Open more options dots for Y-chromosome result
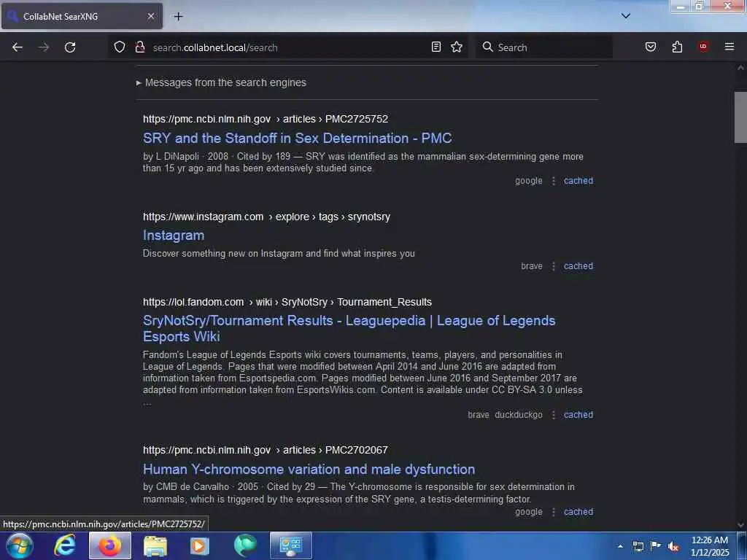Screen dimensions: 747x560 [x=554, y=512]
